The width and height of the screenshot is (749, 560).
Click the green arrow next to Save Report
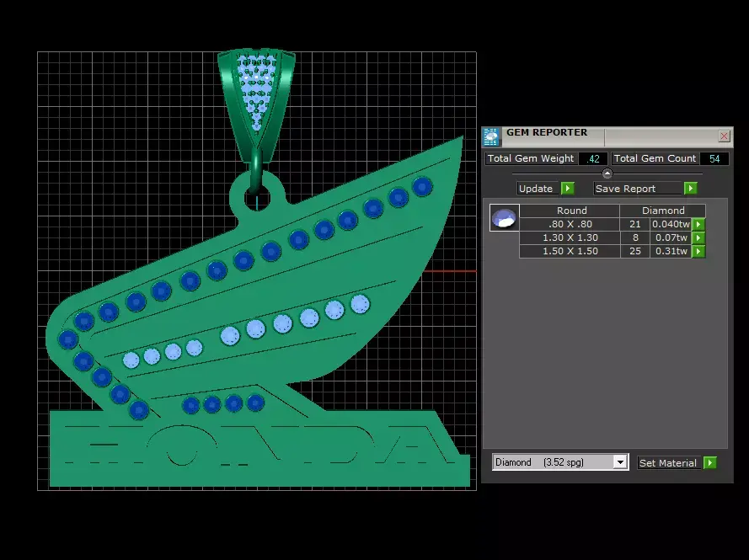[x=690, y=189]
